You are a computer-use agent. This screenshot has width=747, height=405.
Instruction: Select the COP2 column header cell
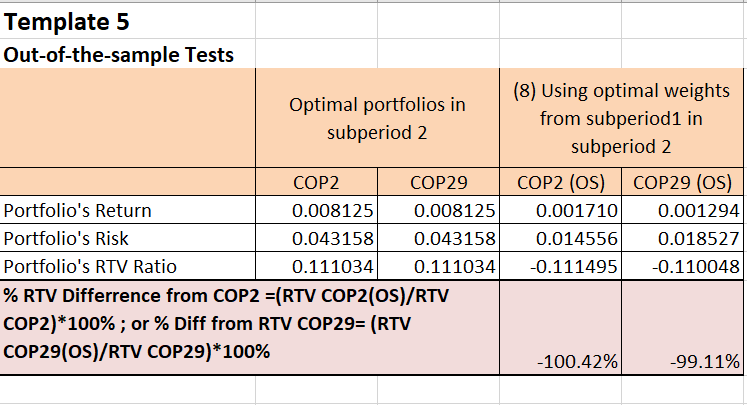316,183
